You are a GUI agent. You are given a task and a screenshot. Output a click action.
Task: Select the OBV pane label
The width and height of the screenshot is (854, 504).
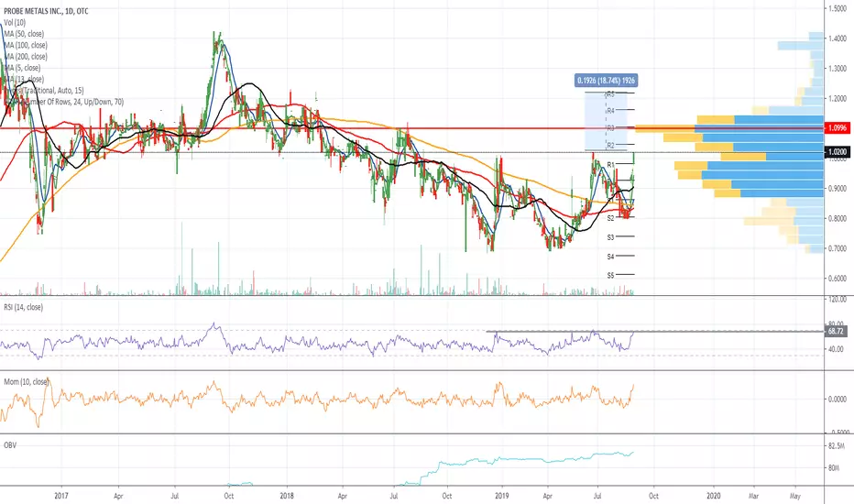point(10,445)
